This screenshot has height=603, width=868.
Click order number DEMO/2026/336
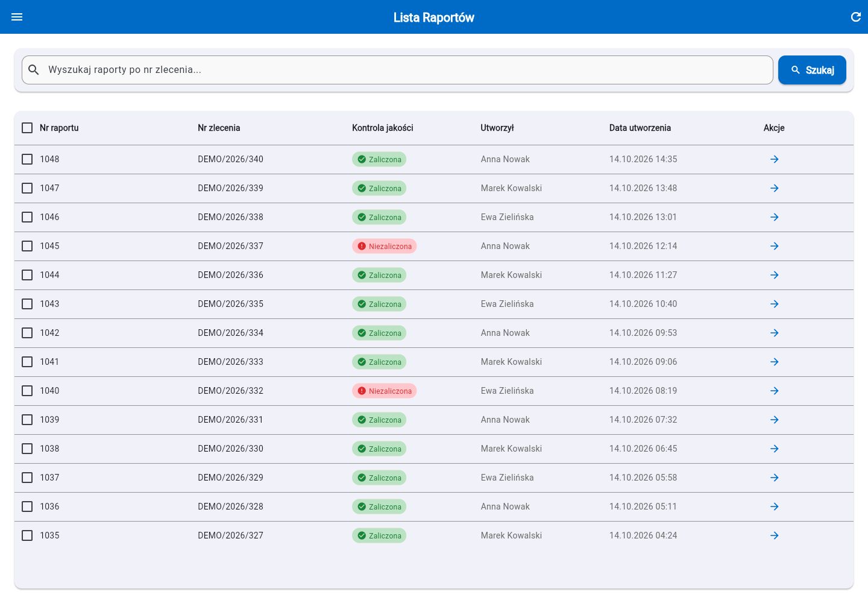(231, 275)
